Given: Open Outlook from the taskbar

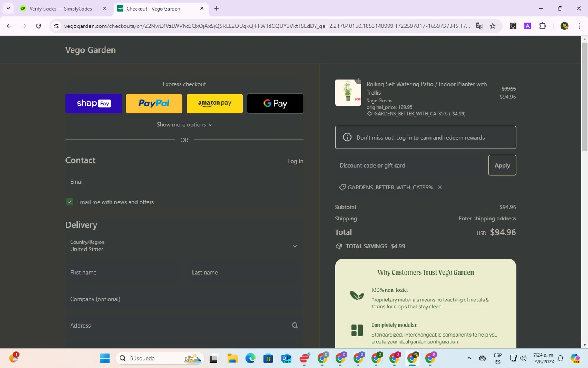Looking at the screenshot, I should click(286, 358).
